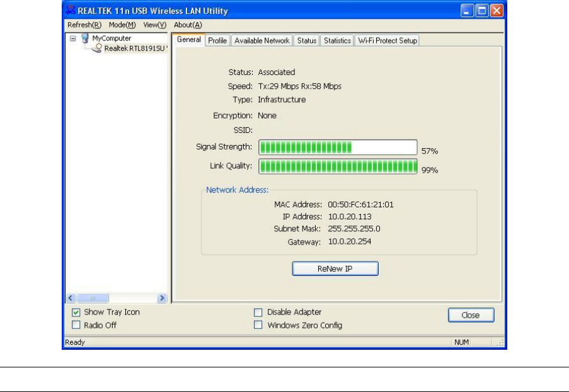The height and width of the screenshot is (392, 569).
Task: Switch to the Profile tab
Action: click(x=217, y=41)
